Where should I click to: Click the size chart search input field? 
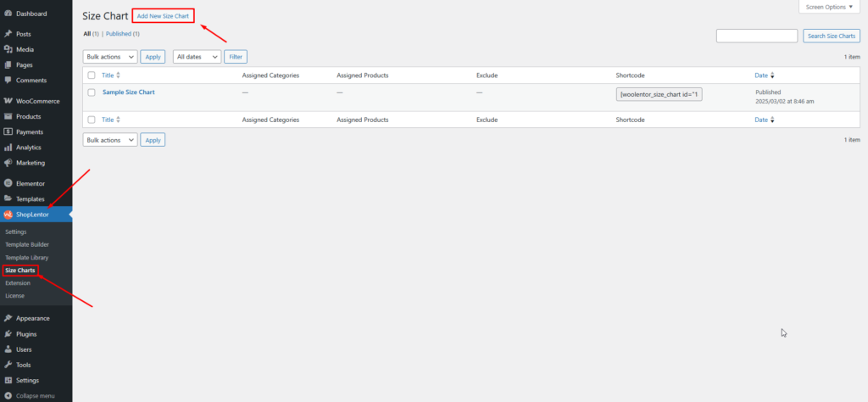click(x=756, y=36)
